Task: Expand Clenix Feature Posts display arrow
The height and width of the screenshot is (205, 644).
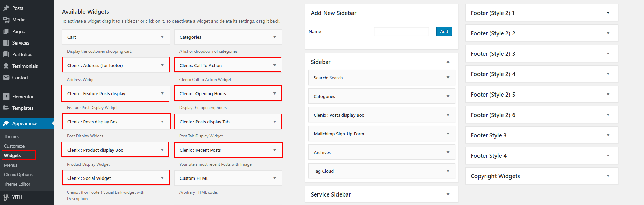Action: pos(162,93)
